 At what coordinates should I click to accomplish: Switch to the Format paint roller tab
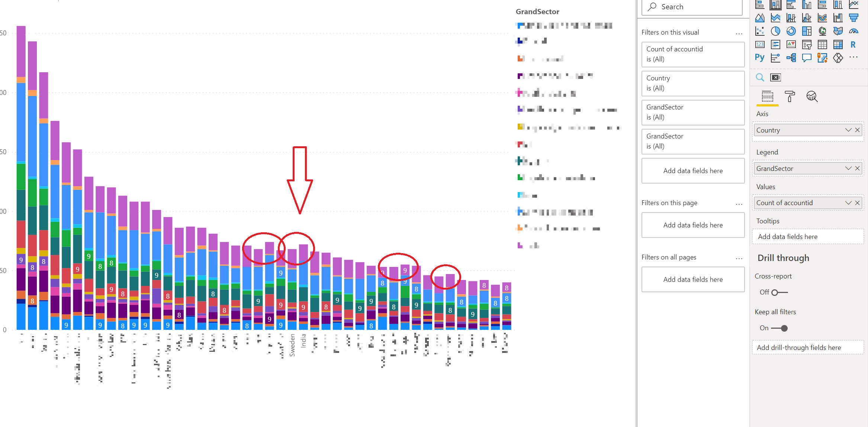click(x=790, y=97)
